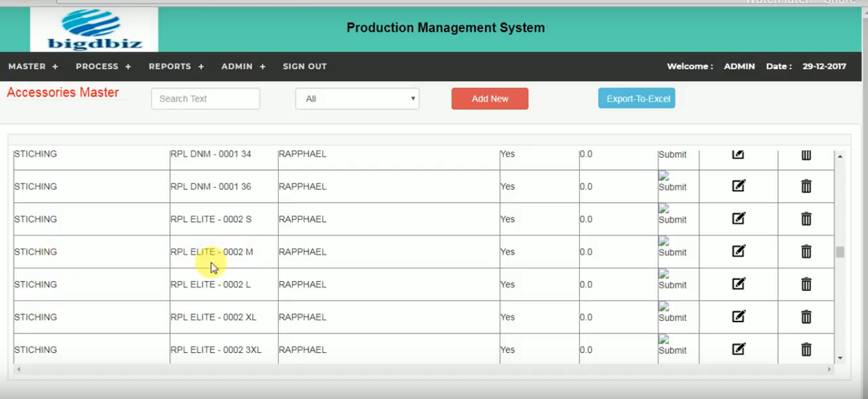The width and height of the screenshot is (868, 399).
Task: Edit the RPL DNM - 0001 36 row
Action: tap(738, 186)
